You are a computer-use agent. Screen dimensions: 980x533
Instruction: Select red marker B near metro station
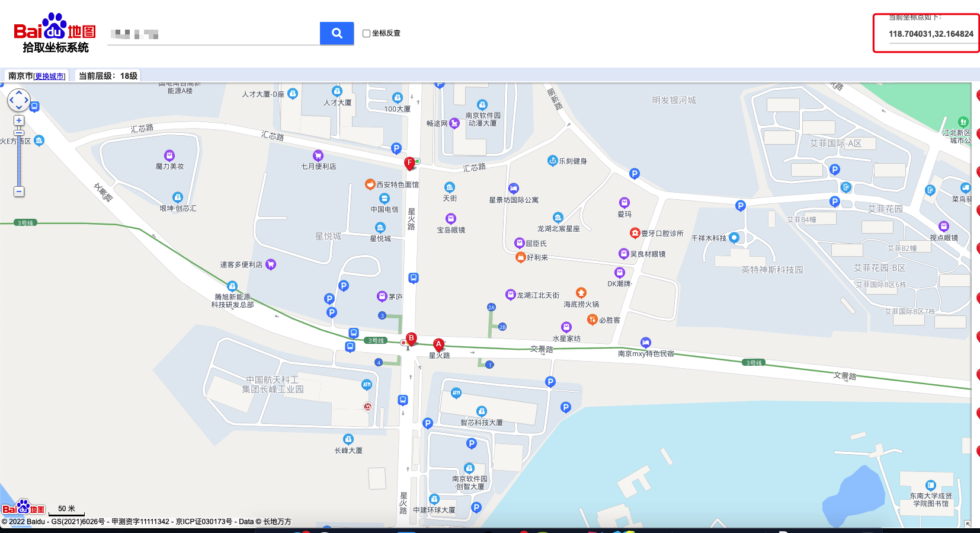(x=411, y=339)
